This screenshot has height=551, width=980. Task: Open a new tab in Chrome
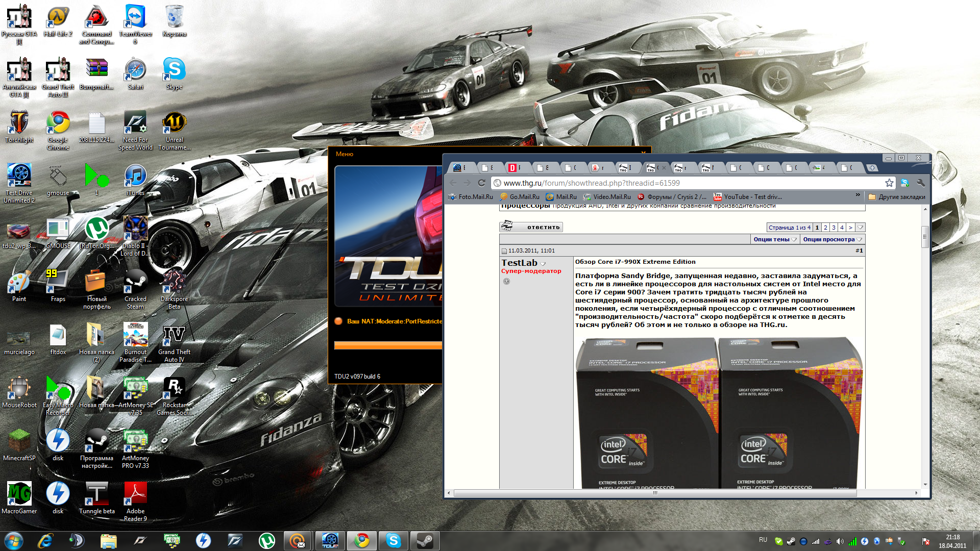point(872,168)
